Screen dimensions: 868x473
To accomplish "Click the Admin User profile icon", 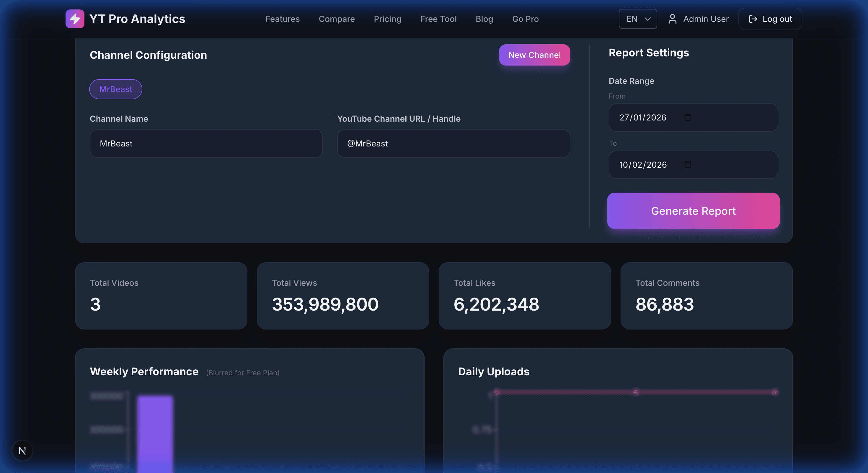I will click(673, 19).
